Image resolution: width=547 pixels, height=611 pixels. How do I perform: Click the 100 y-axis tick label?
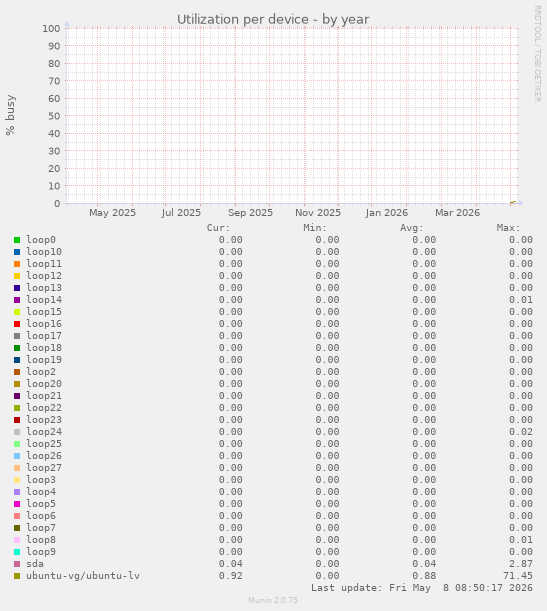click(51, 28)
